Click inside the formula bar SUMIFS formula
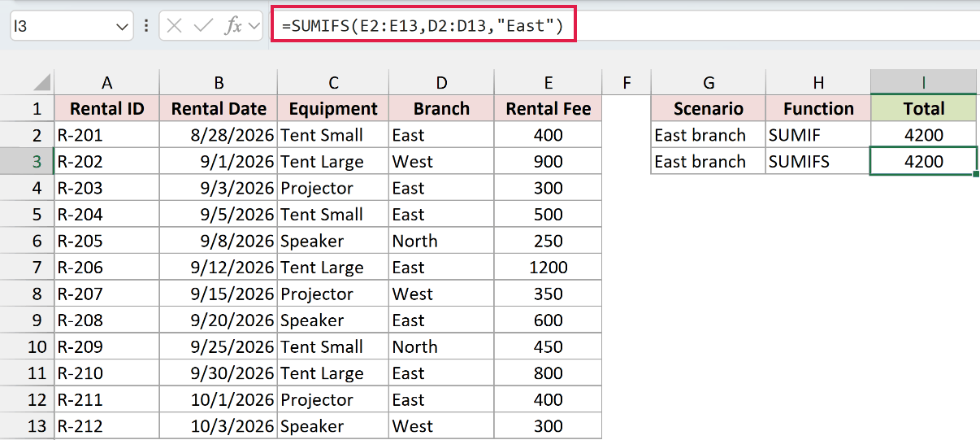The image size is (980, 440). pos(423,26)
